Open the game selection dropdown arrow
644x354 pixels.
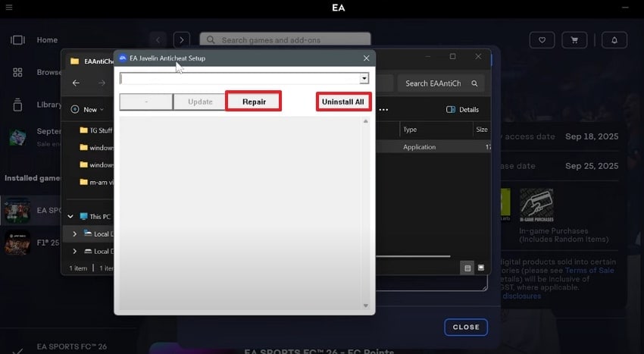[x=364, y=78]
